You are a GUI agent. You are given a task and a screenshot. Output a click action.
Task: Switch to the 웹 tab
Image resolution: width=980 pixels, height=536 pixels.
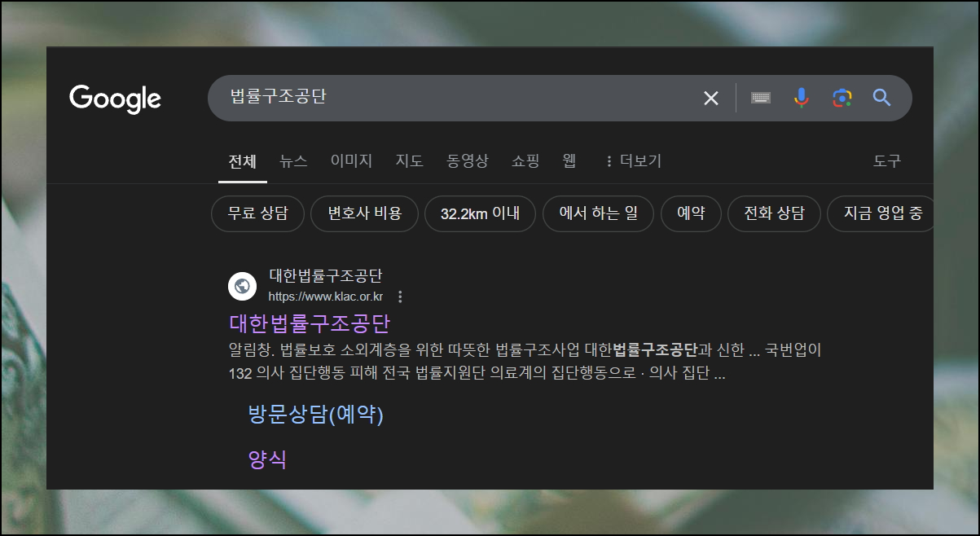click(x=569, y=161)
